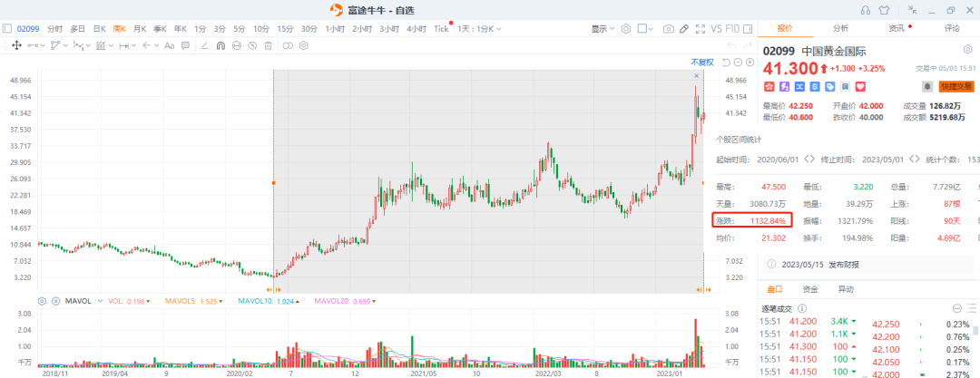Open the layout square dropdown

click(x=646, y=29)
